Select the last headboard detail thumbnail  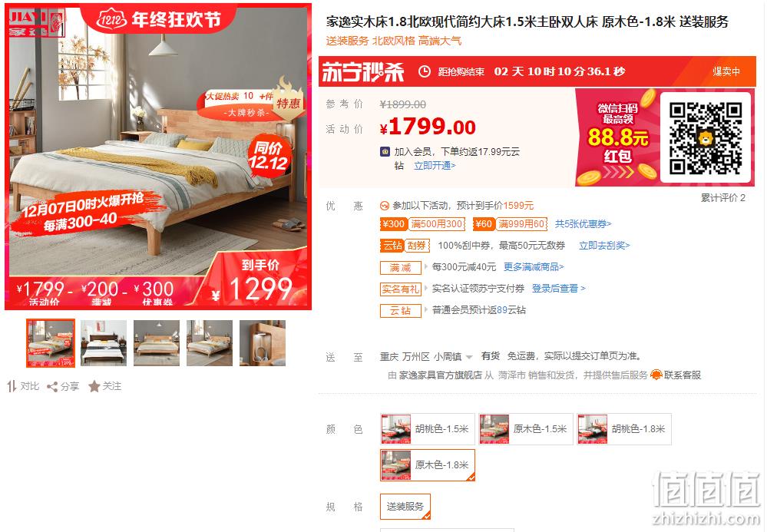coord(263,343)
